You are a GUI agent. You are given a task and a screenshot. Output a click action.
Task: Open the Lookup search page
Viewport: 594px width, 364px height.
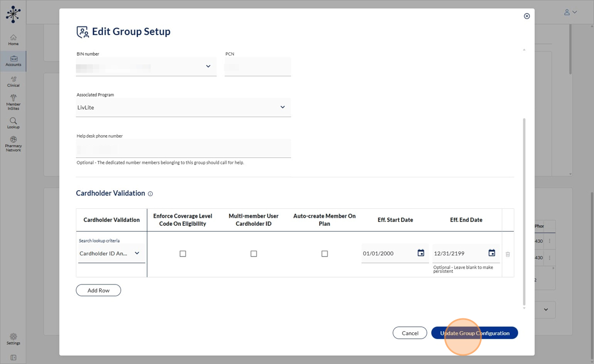[x=13, y=123]
